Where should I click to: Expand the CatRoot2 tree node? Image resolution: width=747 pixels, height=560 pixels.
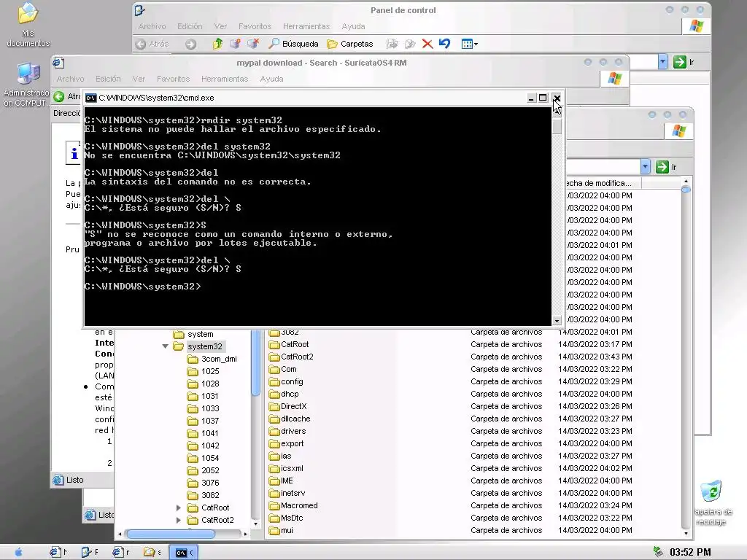[x=178, y=520]
